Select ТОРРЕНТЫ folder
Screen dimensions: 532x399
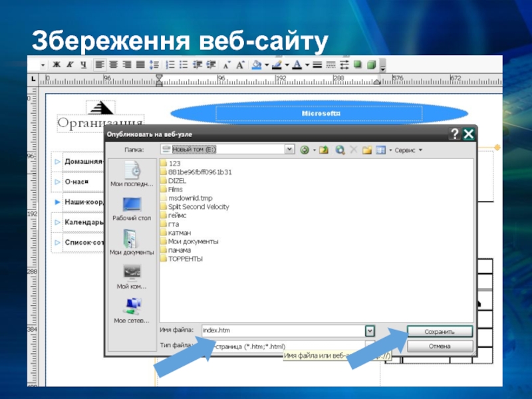182,259
